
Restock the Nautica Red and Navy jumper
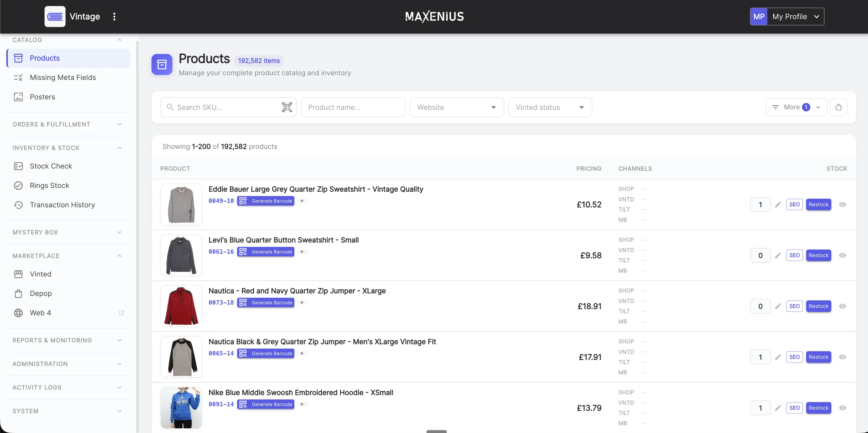coord(818,306)
